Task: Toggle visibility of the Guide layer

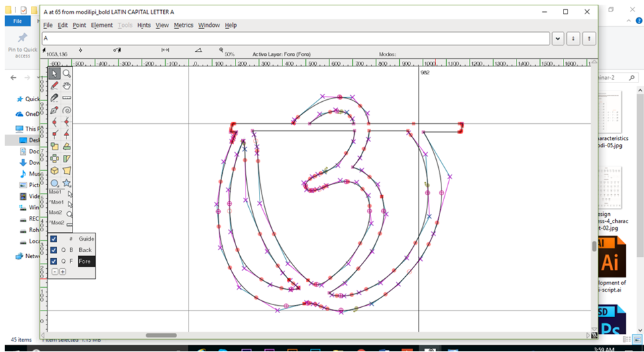Action: pyautogui.click(x=54, y=239)
